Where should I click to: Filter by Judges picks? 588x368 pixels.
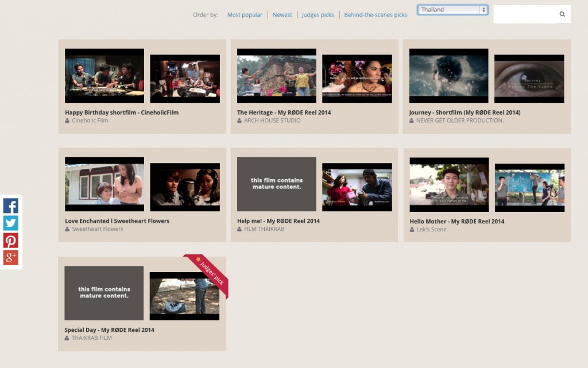click(x=318, y=15)
